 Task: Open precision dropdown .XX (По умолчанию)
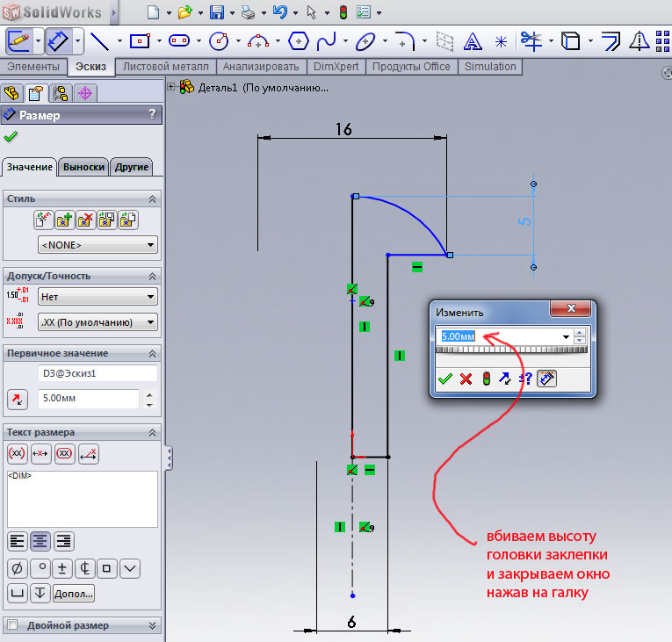click(98, 322)
